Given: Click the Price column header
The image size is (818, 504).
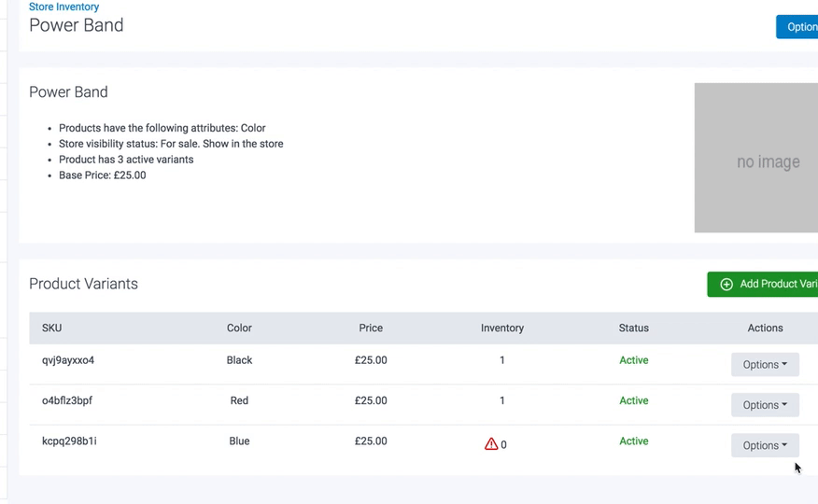Looking at the screenshot, I should [x=371, y=329].
